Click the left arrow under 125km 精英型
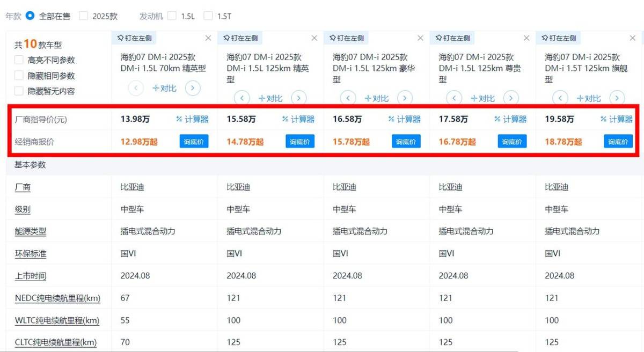644x352 pixels. 242,98
